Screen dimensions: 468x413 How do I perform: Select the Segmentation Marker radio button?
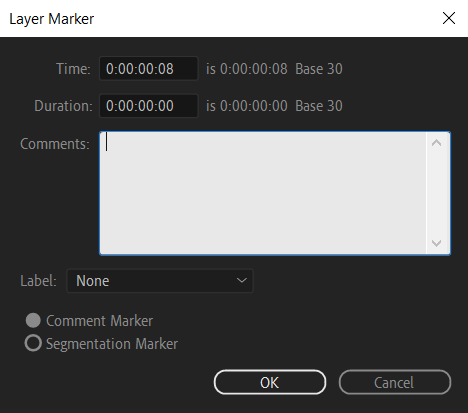click(33, 343)
